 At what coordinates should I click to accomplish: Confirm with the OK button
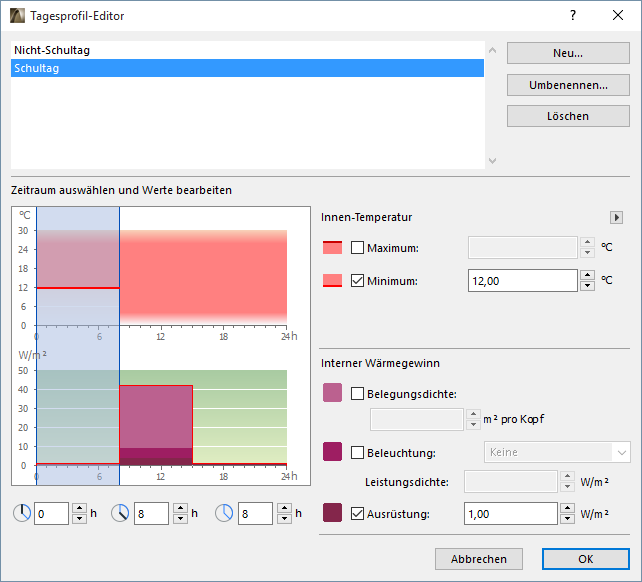click(585, 559)
